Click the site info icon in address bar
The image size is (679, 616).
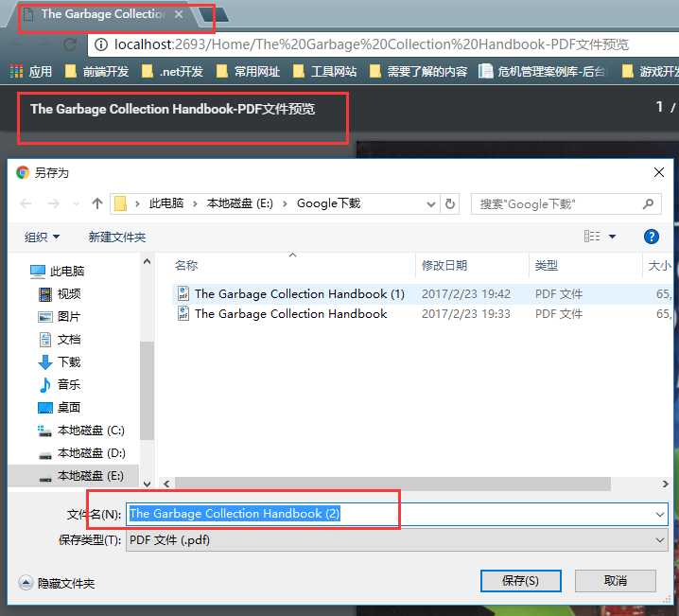[x=100, y=44]
